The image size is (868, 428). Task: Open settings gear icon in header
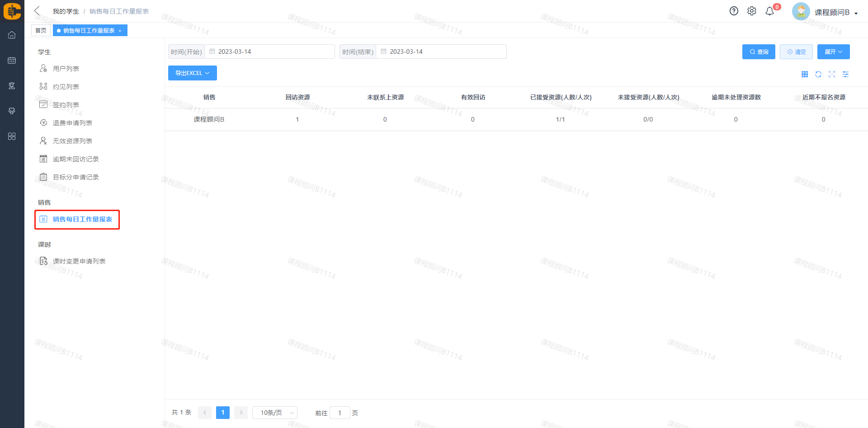point(751,11)
